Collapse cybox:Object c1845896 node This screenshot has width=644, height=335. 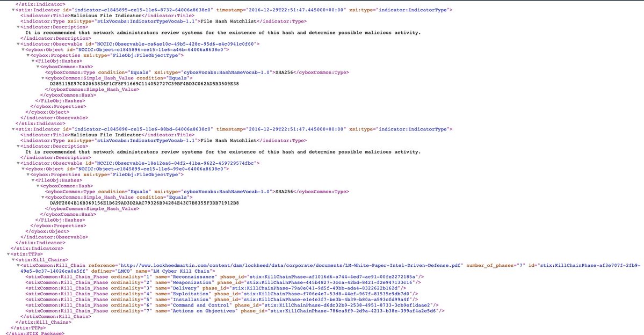[21, 49]
